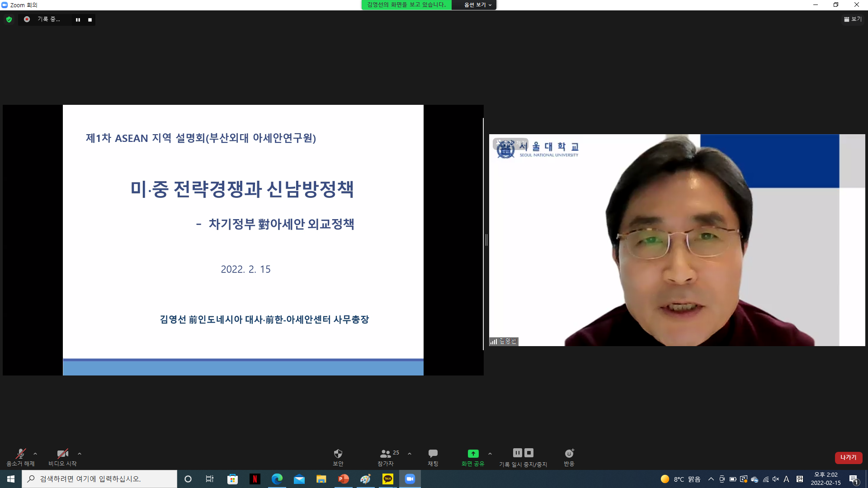Expand video options arrow beside the camera
Viewport: 868px width, 488px height.
tap(80, 454)
